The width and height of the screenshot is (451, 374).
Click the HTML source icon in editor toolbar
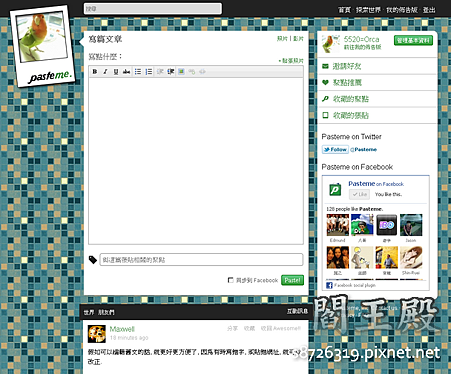(x=202, y=72)
